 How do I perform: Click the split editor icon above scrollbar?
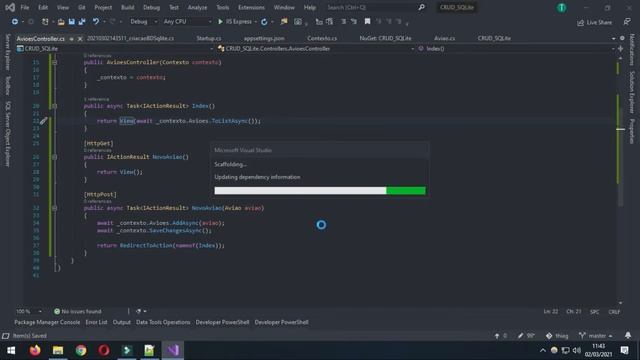[x=620, y=49]
